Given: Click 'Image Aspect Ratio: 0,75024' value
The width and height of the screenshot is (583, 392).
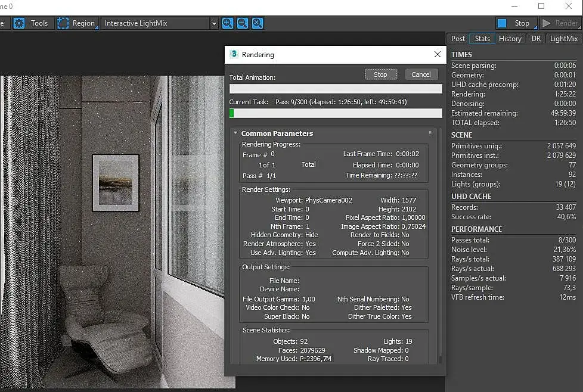Looking at the screenshot, I should tap(383, 226).
